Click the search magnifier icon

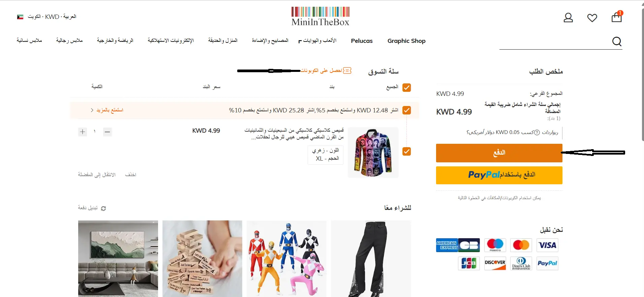click(617, 42)
